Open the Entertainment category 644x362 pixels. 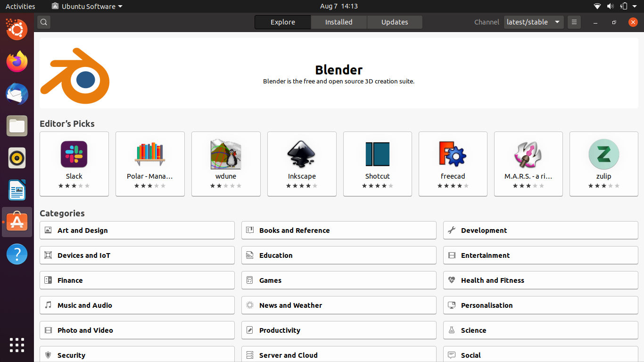541,255
